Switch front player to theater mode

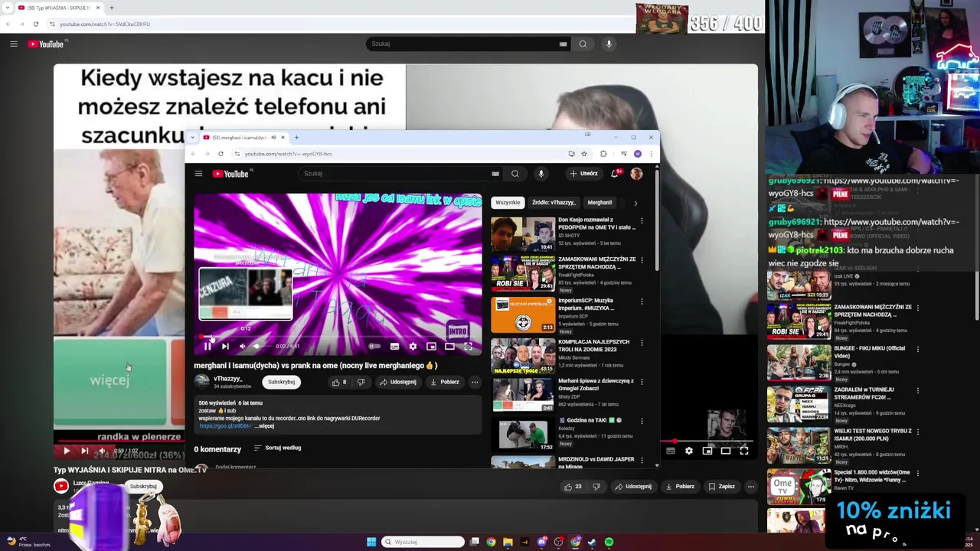[449, 347]
